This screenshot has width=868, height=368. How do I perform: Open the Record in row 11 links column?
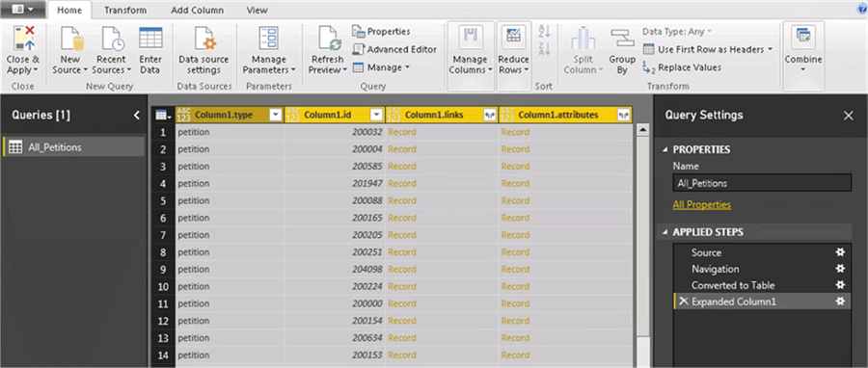[x=402, y=303]
